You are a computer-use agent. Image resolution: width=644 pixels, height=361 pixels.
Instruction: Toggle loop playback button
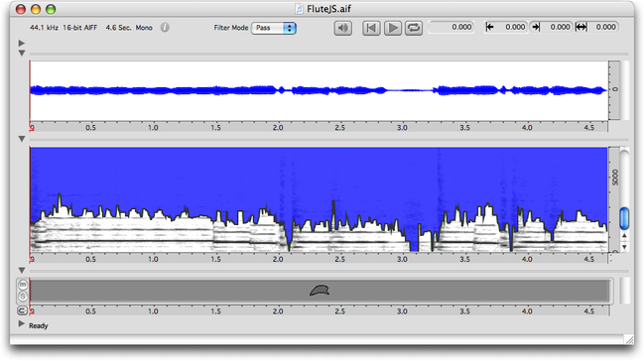(x=414, y=28)
